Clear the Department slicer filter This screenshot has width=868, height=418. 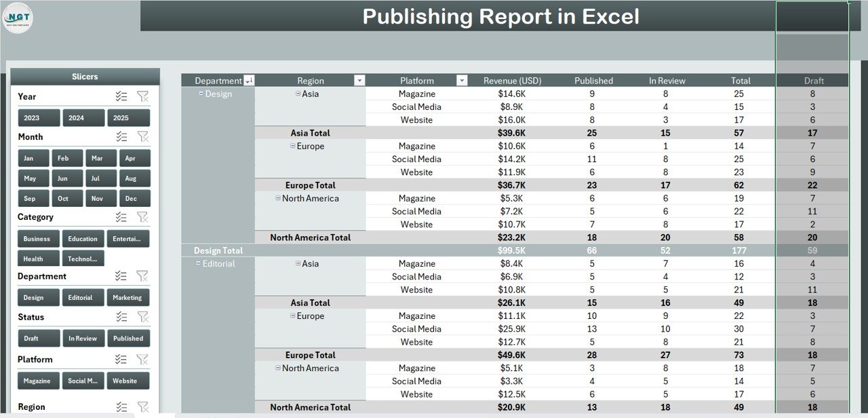[142, 275]
